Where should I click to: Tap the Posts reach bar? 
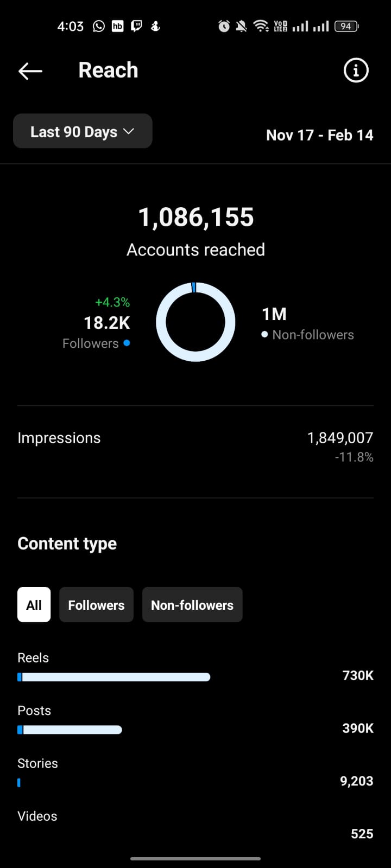pyautogui.click(x=70, y=730)
